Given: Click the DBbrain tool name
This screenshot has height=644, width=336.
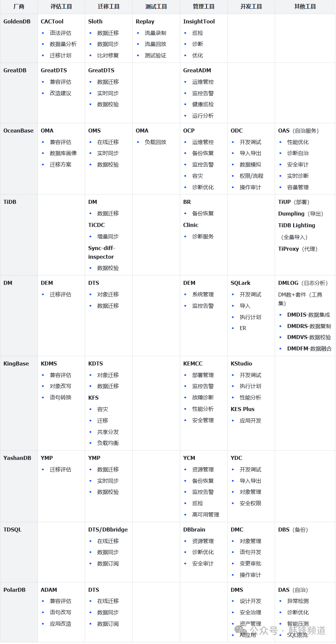Looking at the screenshot, I should coord(194,530).
